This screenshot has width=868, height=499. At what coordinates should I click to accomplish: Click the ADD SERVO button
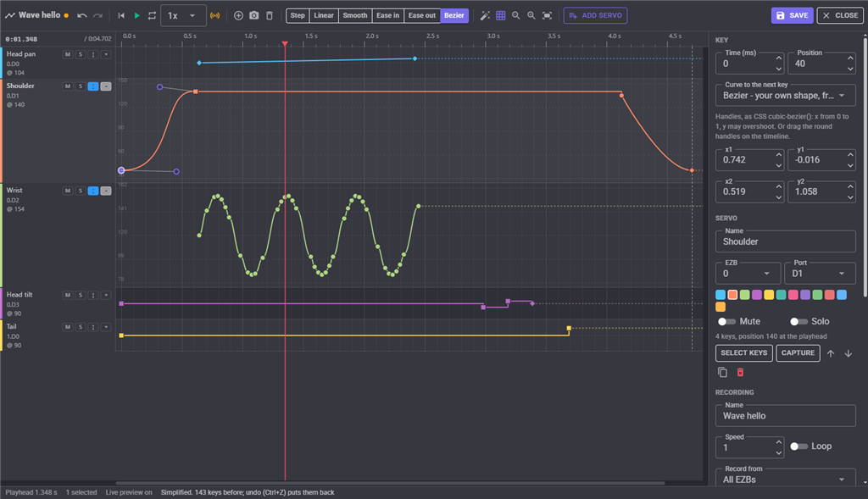(595, 15)
